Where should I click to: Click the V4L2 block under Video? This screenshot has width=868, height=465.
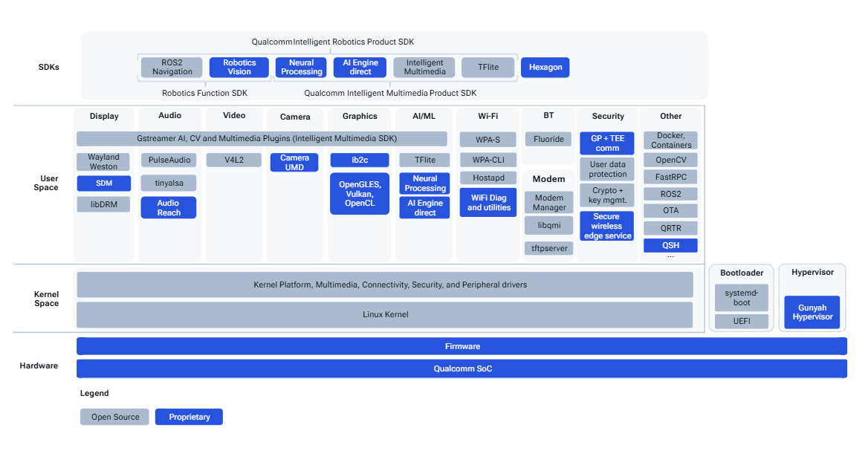pos(233,160)
